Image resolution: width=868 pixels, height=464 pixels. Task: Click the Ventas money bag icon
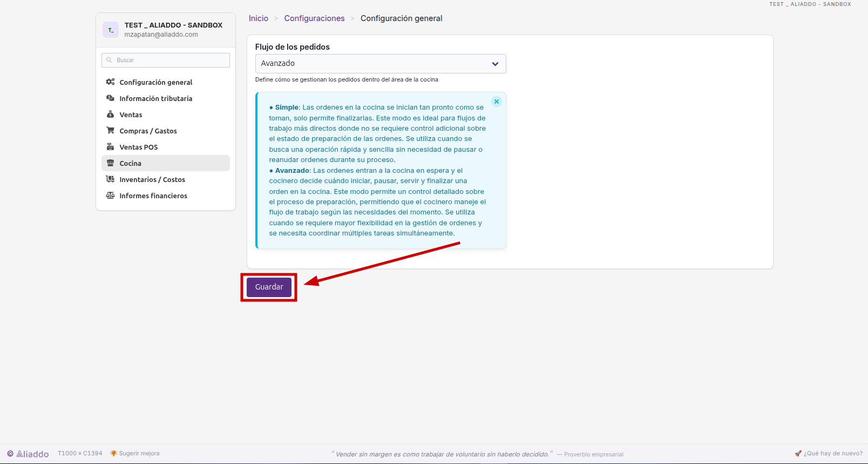(x=110, y=115)
